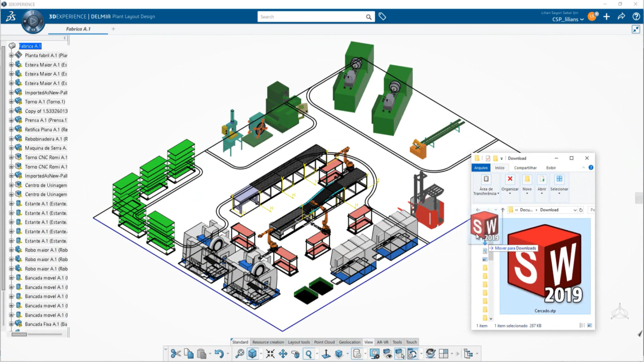This screenshot has width=644, height=362.
Task: Click the plus Add icon in the top bar
Action: (x=606, y=17)
